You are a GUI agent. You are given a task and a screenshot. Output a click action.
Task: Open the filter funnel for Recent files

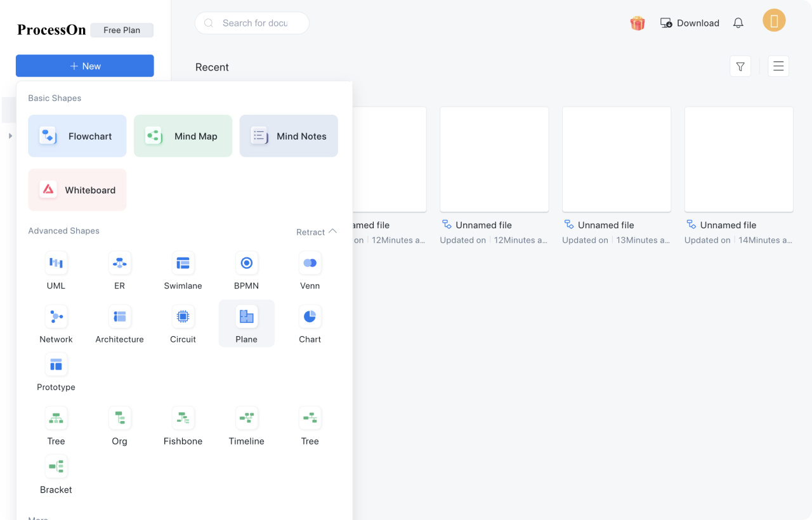click(740, 67)
